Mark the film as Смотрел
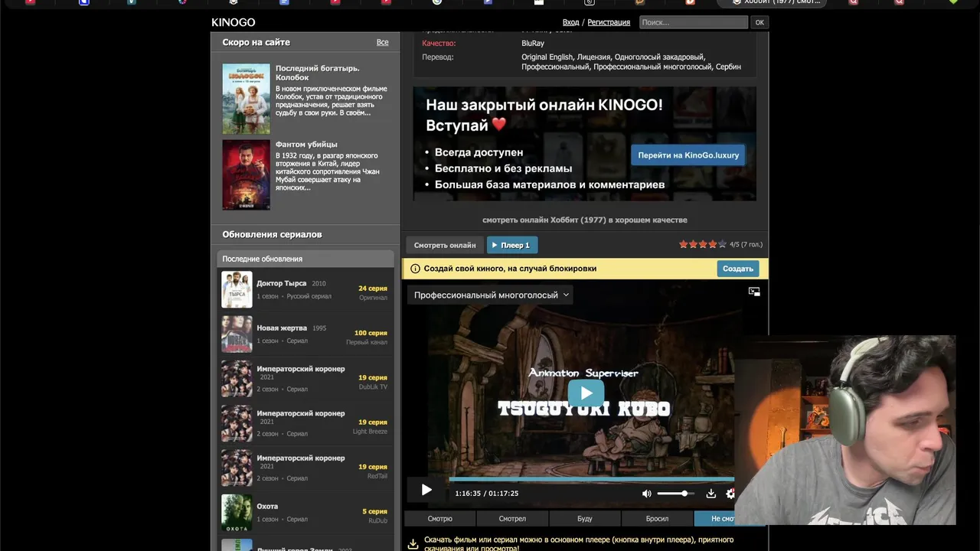This screenshot has width=980, height=551. point(512,518)
